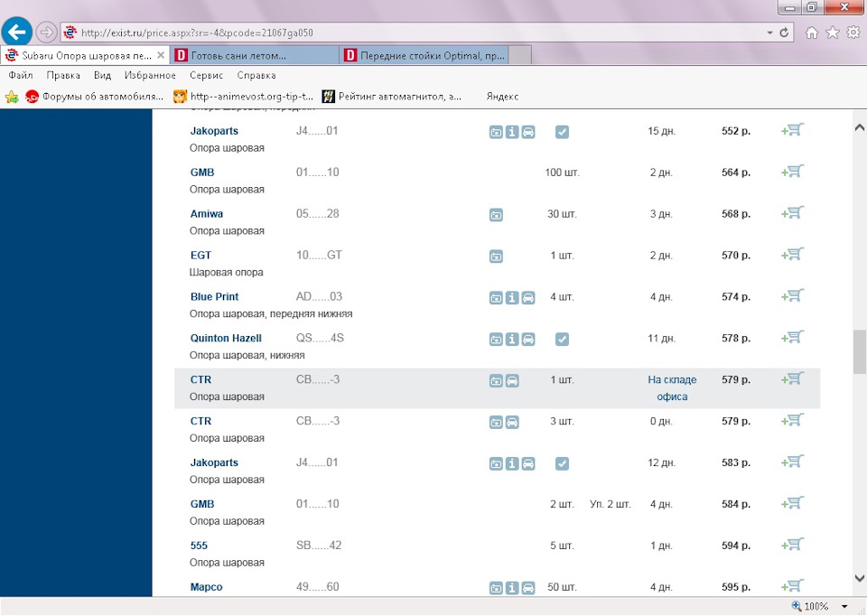Toggle checkmark on Jakoparts 552 р. row
Image resolution: width=867 pixels, height=616 pixels.
(x=562, y=132)
